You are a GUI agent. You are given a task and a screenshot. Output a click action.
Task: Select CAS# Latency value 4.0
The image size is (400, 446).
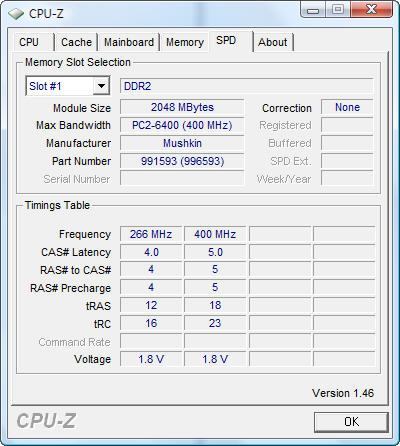tap(151, 252)
